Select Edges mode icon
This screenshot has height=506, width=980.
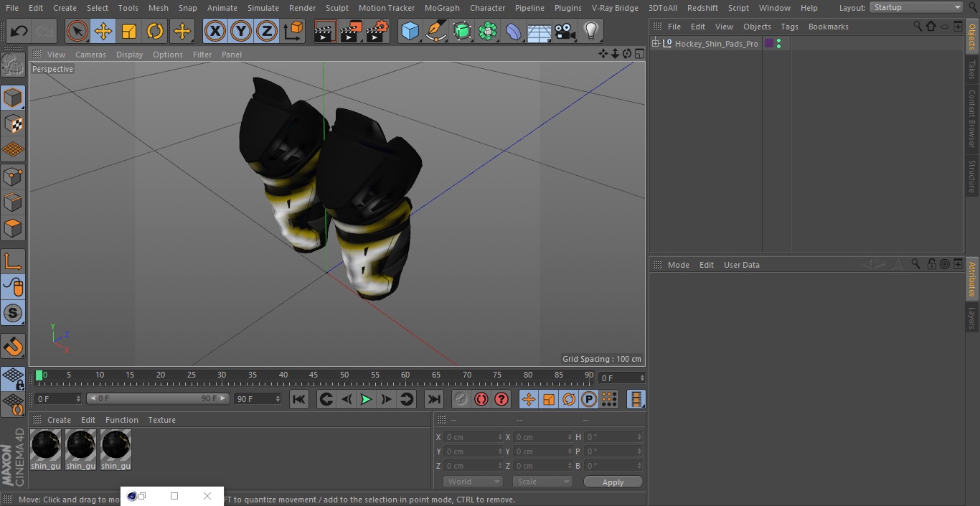coord(13,202)
